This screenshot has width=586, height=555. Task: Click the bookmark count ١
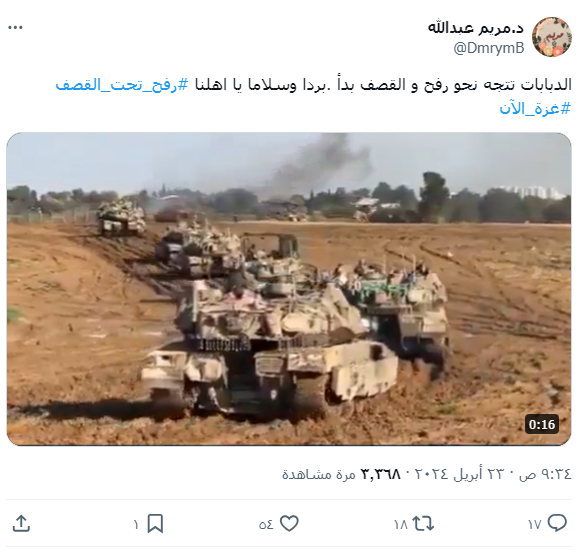point(136,524)
